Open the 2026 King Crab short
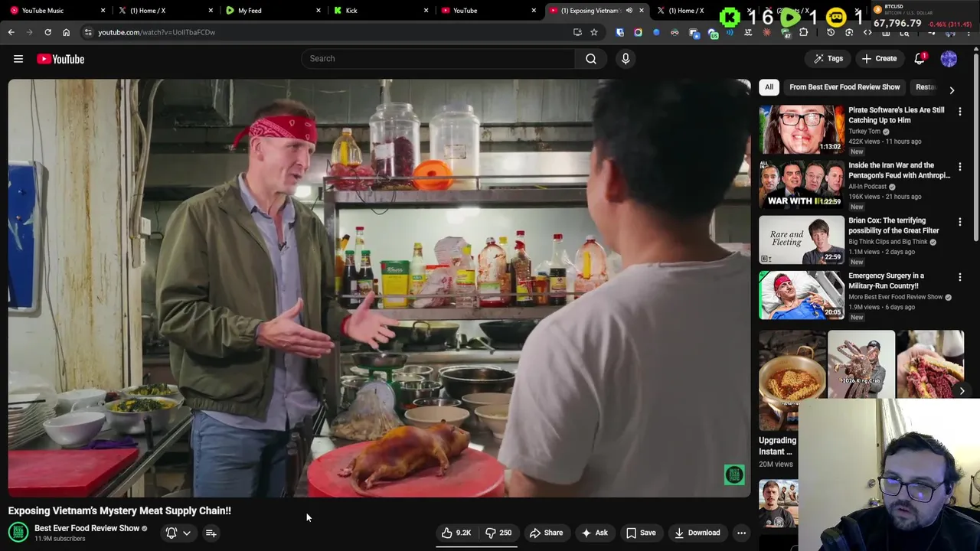This screenshot has height=551, width=980. click(861, 365)
